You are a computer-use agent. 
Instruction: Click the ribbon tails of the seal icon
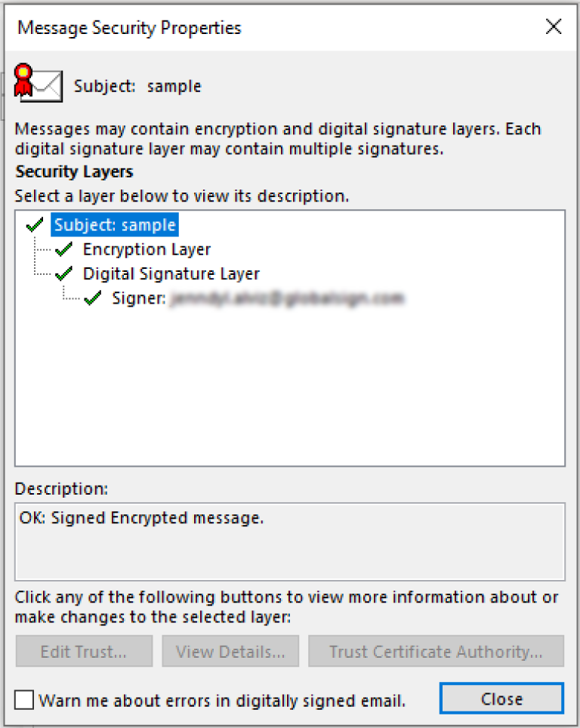(x=24, y=91)
